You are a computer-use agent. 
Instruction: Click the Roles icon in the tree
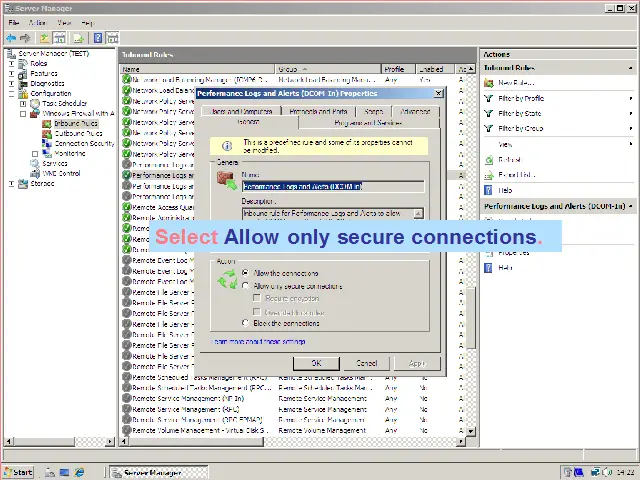pos(23,63)
